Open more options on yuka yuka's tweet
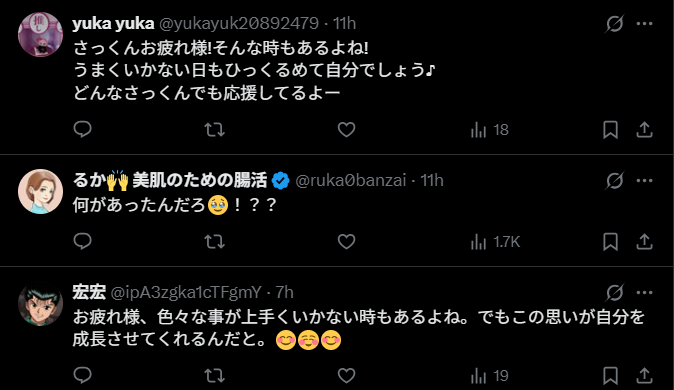This screenshot has width=674, height=390. pyautogui.click(x=644, y=24)
